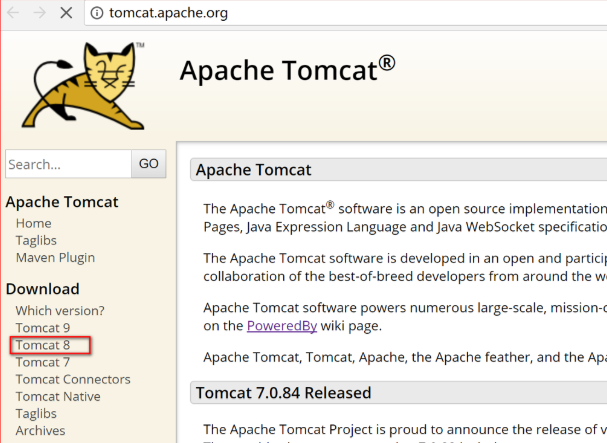Open Tomcat Connectors download page
The width and height of the screenshot is (607, 443).
pos(73,379)
